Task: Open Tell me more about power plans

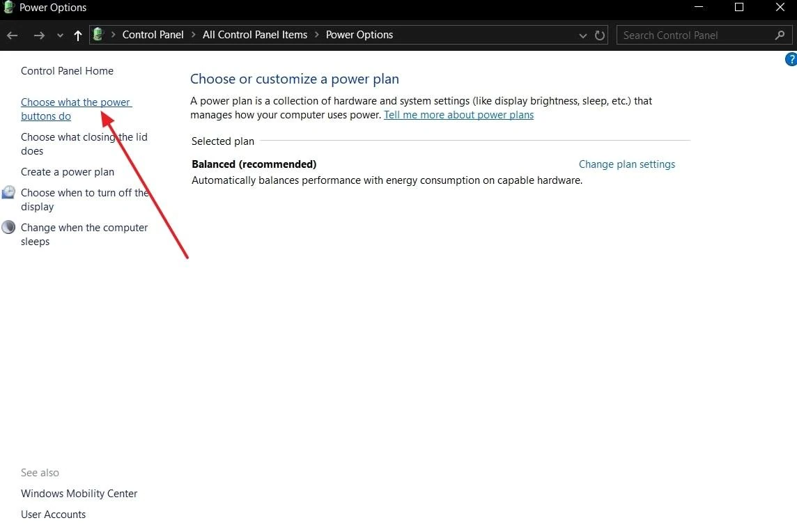Action: (x=458, y=115)
